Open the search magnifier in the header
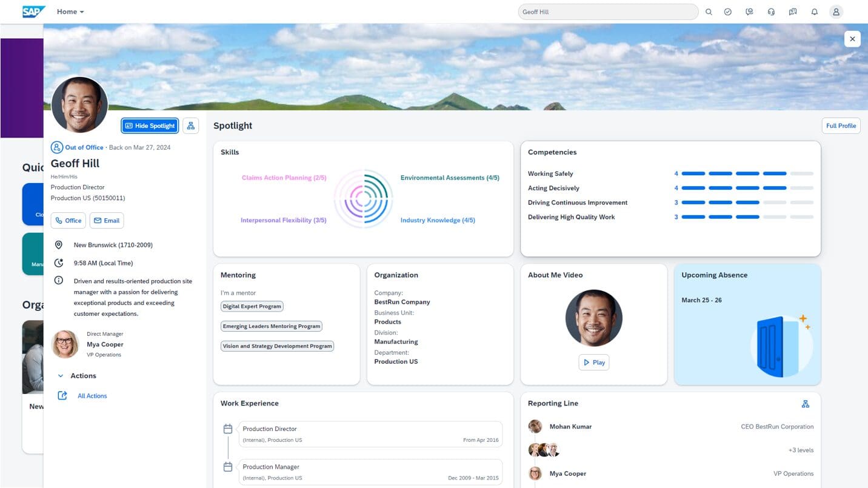Viewport: 868px width, 488px height. coord(709,12)
